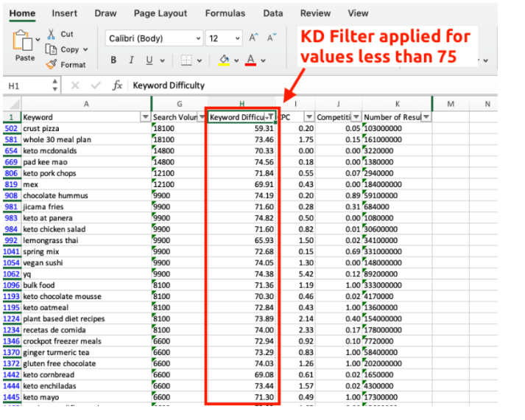Click the Borders icon
Viewport: 525px width, 420px height.
186,60
